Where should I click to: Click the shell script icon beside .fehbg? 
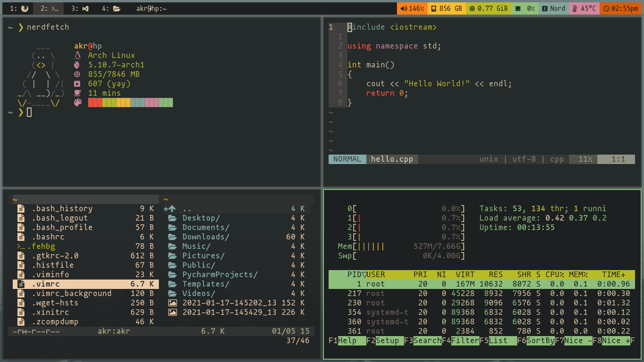pos(22,246)
